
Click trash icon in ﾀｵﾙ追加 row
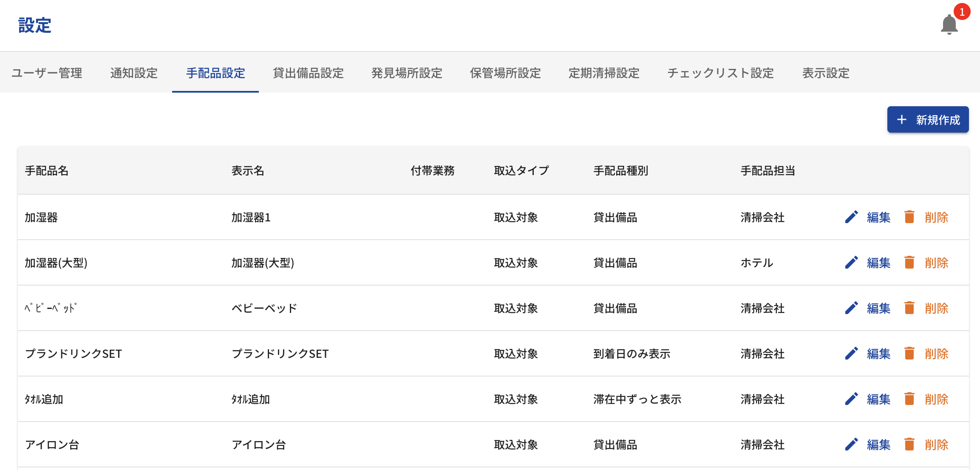click(909, 399)
